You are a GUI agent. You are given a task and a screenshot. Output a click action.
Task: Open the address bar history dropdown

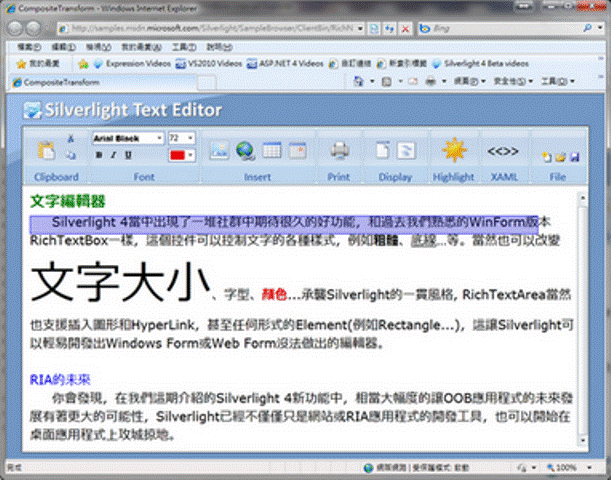click(360, 28)
